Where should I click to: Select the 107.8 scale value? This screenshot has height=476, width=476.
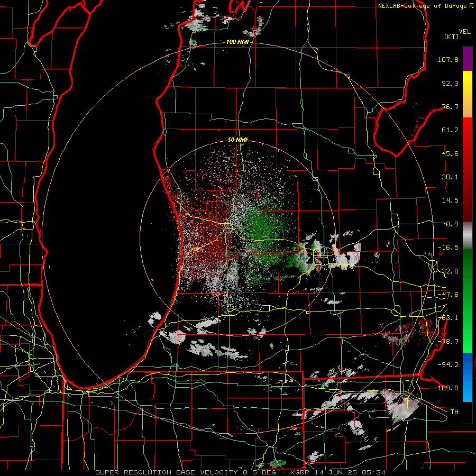click(x=448, y=59)
